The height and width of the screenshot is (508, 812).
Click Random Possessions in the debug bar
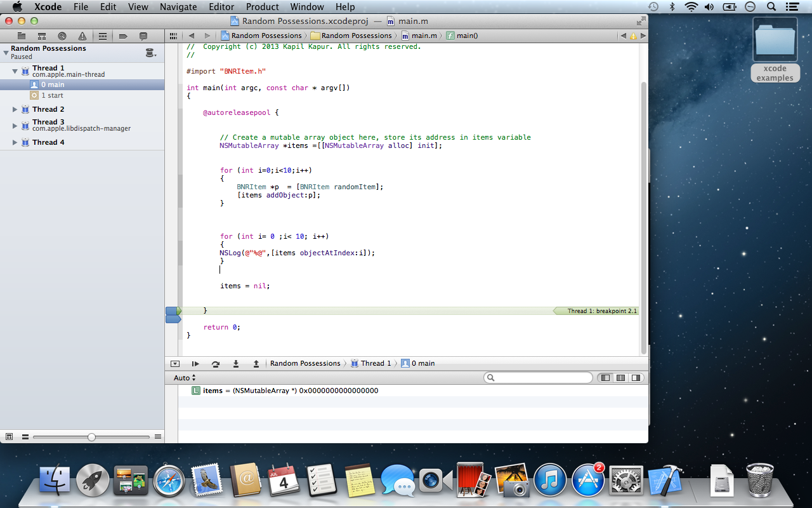coord(305,363)
